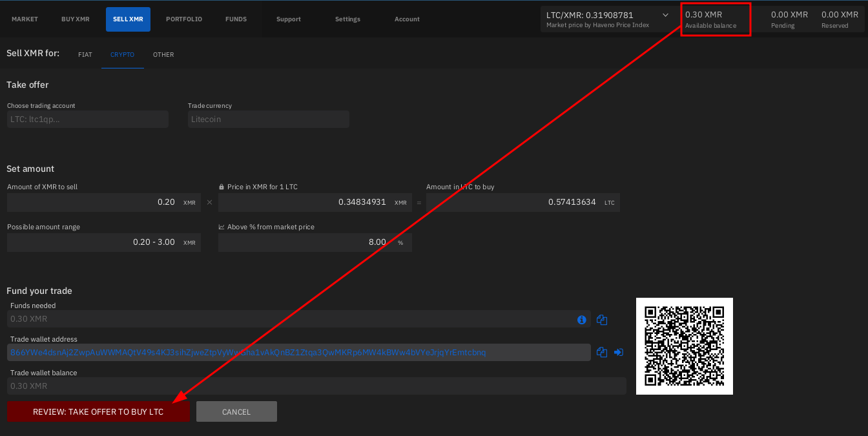Image resolution: width=868 pixels, height=436 pixels.
Task: Click the 'Sell XMR for:' label
Action: click(x=33, y=53)
